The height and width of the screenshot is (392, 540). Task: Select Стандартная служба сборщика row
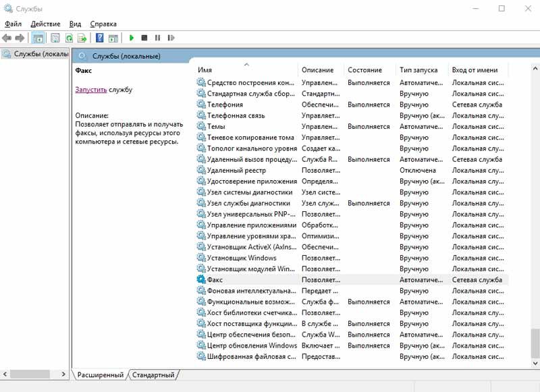pos(351,94)
